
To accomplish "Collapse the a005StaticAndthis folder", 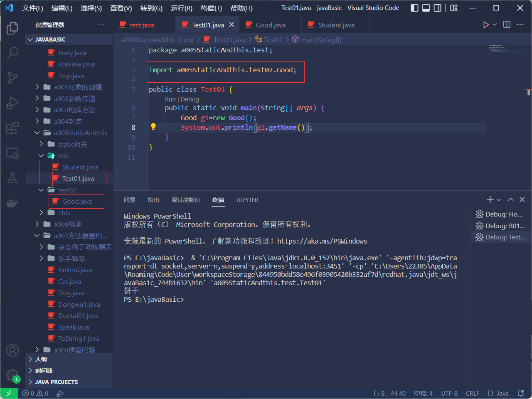I will (37, 133).
